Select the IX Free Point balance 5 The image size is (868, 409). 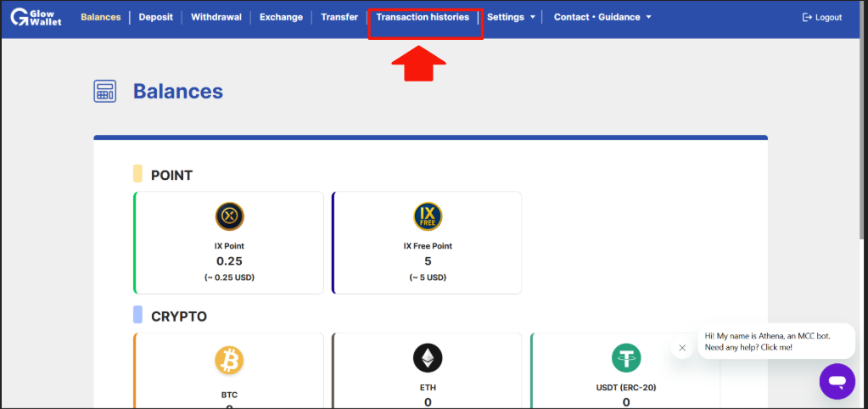point(428,261)
